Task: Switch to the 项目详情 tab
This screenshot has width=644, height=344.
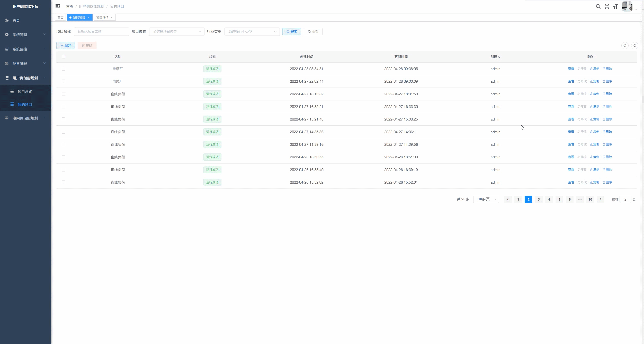Action: [x=102, y=18]
